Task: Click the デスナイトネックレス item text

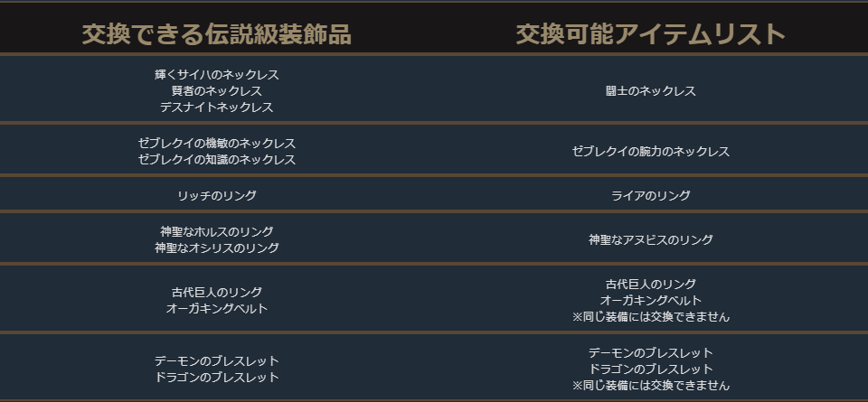Action: [x=217, y=108]
